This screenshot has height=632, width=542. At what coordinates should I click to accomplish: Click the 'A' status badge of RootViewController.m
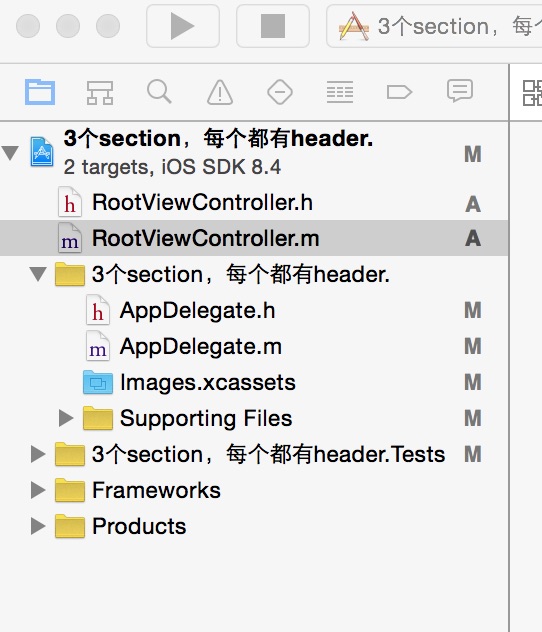[x=473, y=238]
